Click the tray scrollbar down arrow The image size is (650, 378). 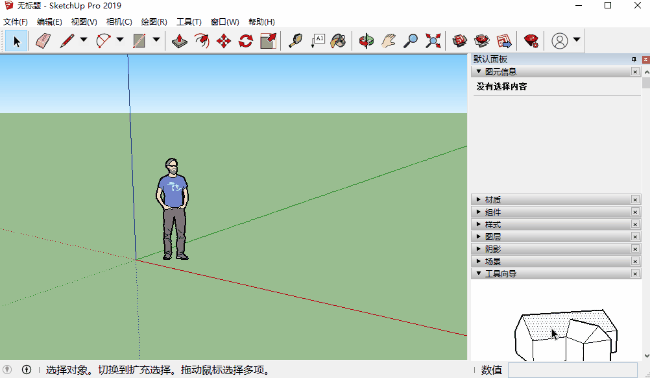[646, 356]
